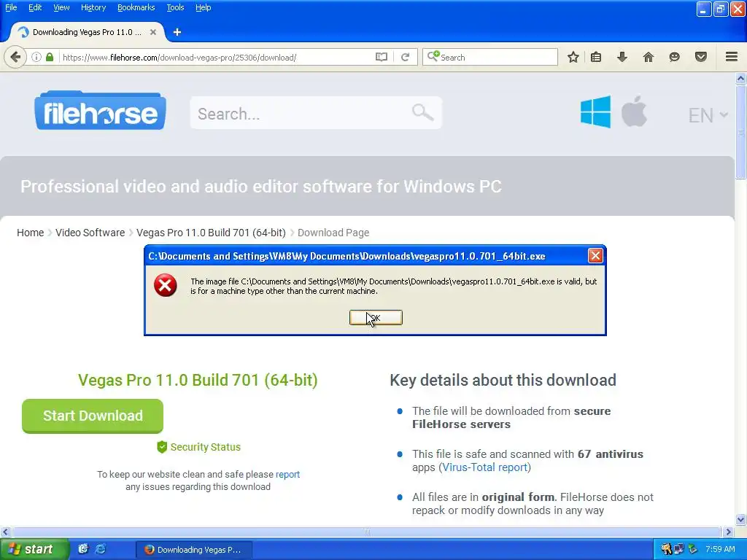Open the Firefox hamburger menu
This screenshot has width=747, height=560.
pyautogui.click(x=732, y=57)
